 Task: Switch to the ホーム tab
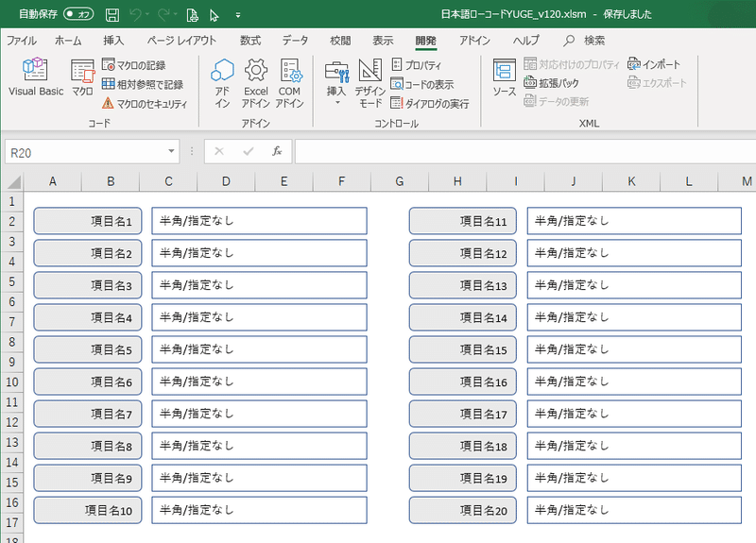coord(68,41)
